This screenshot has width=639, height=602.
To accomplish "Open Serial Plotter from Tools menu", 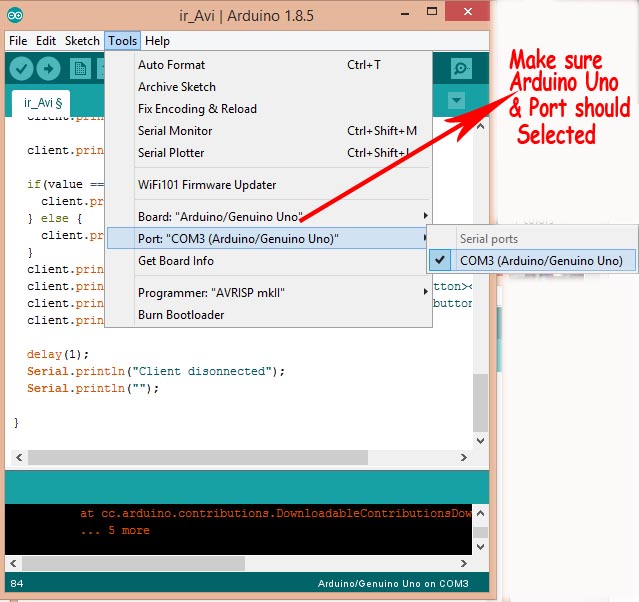I will click(269, 153).
